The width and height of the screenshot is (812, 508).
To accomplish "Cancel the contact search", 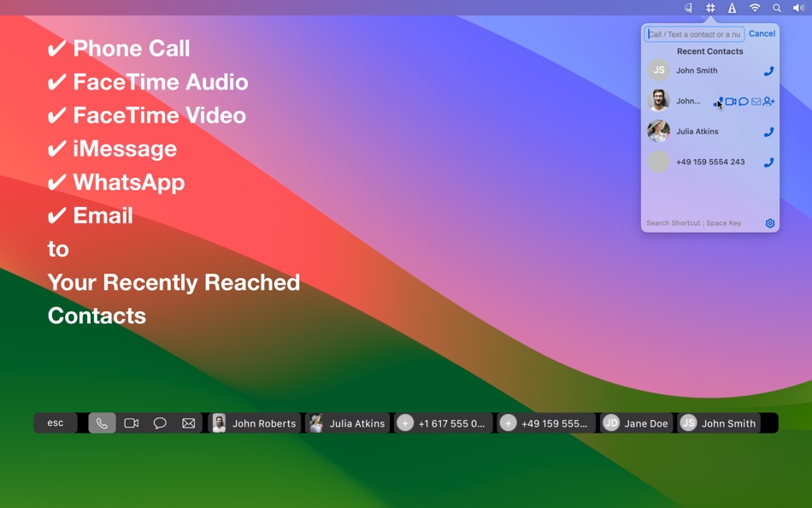I will point(762,33).
